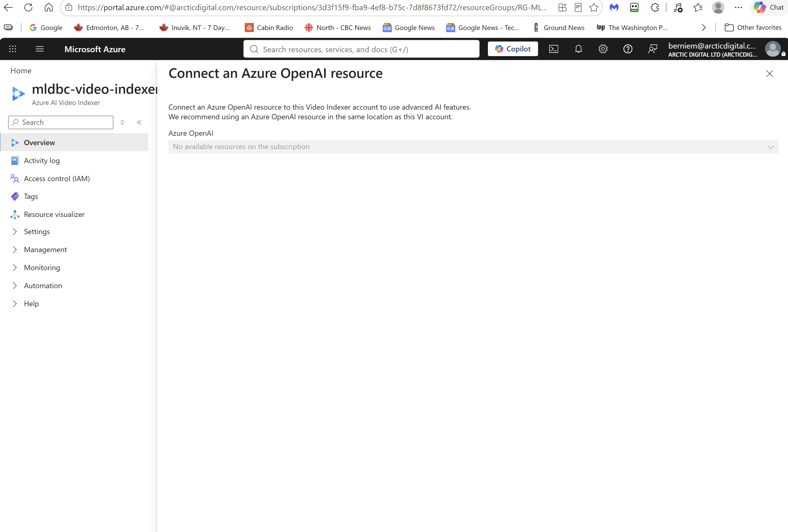Open the Cabin Radio bookmark

pos(268,28)
